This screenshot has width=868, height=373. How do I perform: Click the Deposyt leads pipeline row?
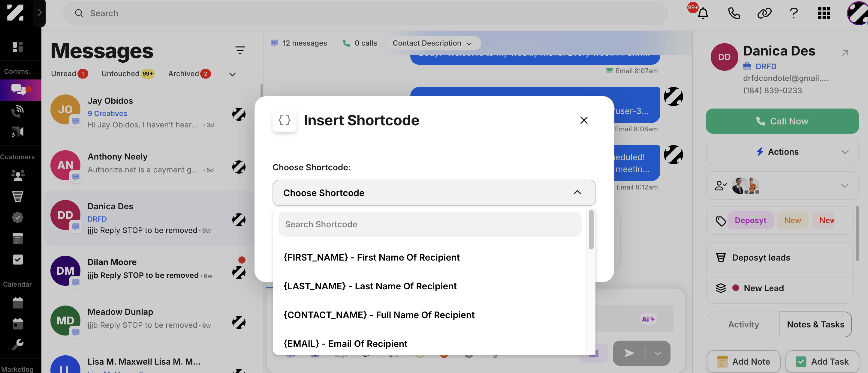(x=779, y=258)
